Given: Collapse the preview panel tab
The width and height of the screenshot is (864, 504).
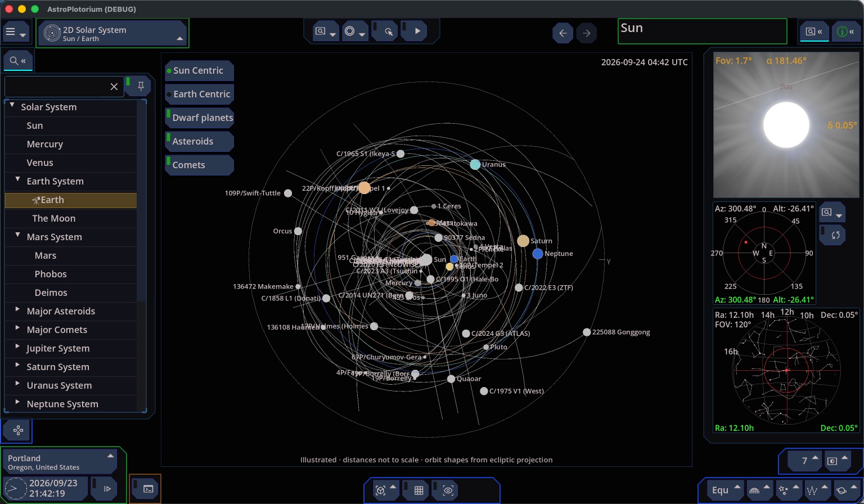Looking at the screenshot, I should [x=814, y=32].
